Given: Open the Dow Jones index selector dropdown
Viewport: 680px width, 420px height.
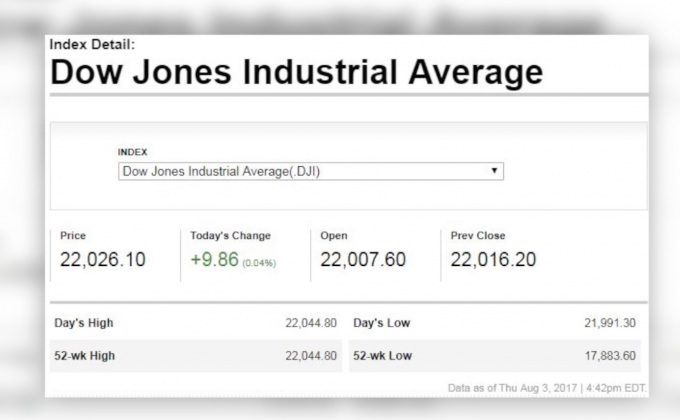Looking at the screenshot, I should pos(310,171).
